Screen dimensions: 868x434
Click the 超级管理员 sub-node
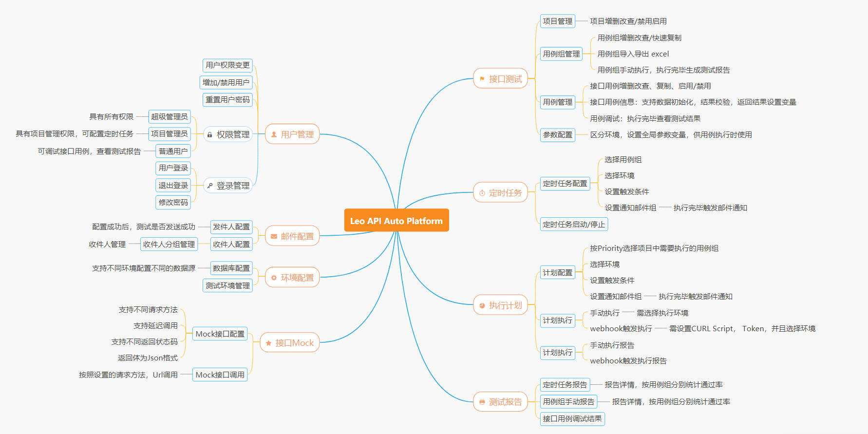pos(170,116)
